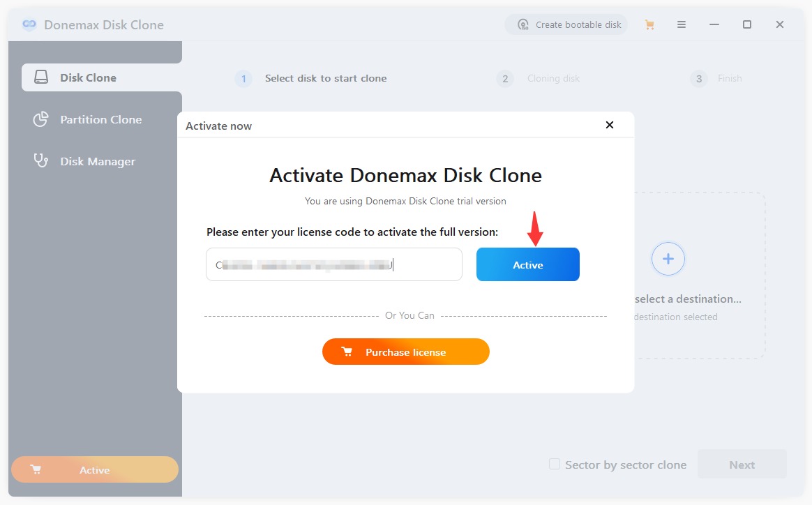Open the hamburger menu icon
The width and height of the screenshot is (812, 505).
click(682, 24)
